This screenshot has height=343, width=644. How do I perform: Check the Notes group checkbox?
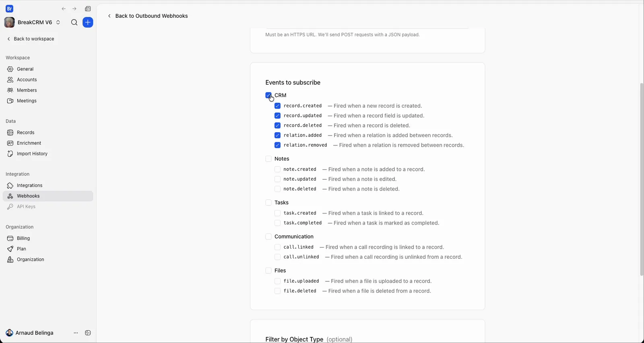pos(268,159)
